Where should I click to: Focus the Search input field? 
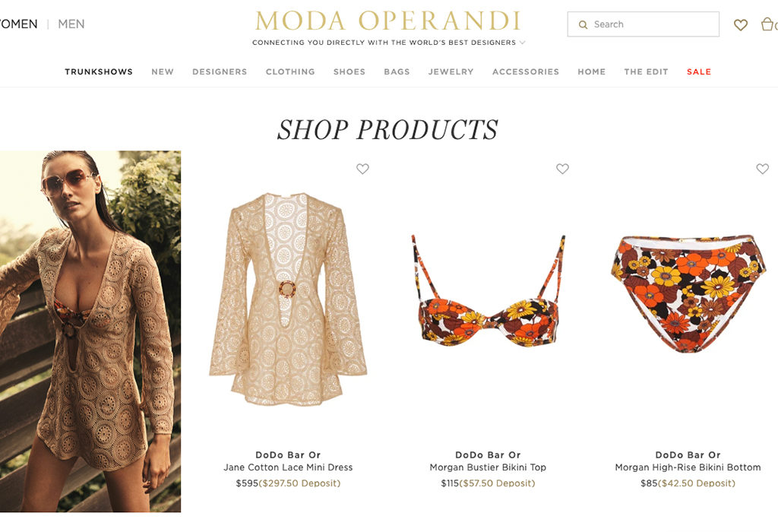pyautogui.click(x=643, y=24)
